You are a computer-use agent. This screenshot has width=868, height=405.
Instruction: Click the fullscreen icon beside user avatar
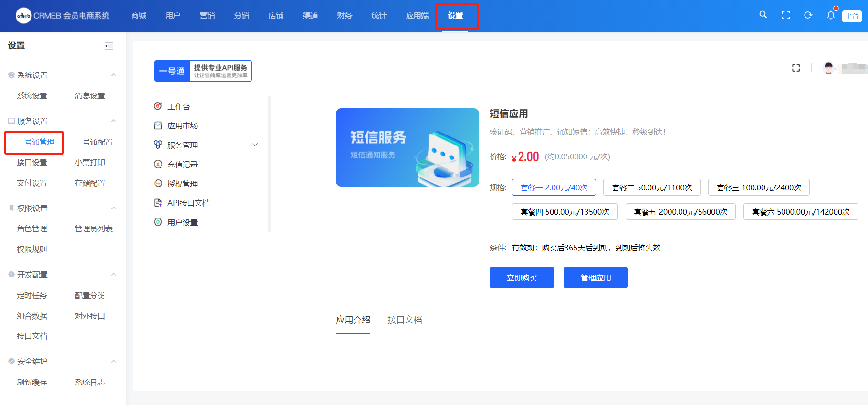(795, 68)
